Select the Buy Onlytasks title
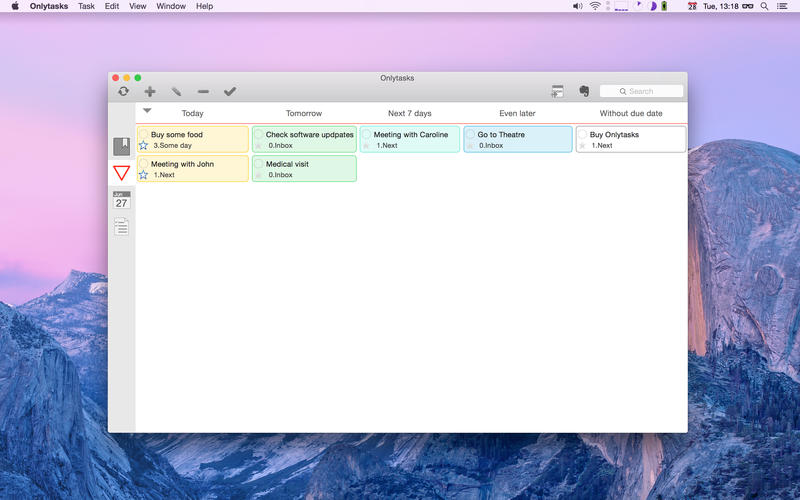 point(614,135)
